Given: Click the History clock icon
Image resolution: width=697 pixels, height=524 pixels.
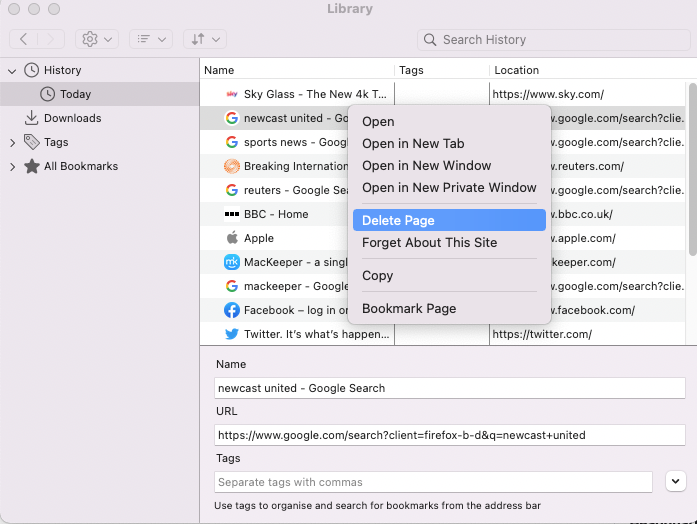Looking at the screenshot, I should pos(31,70).
